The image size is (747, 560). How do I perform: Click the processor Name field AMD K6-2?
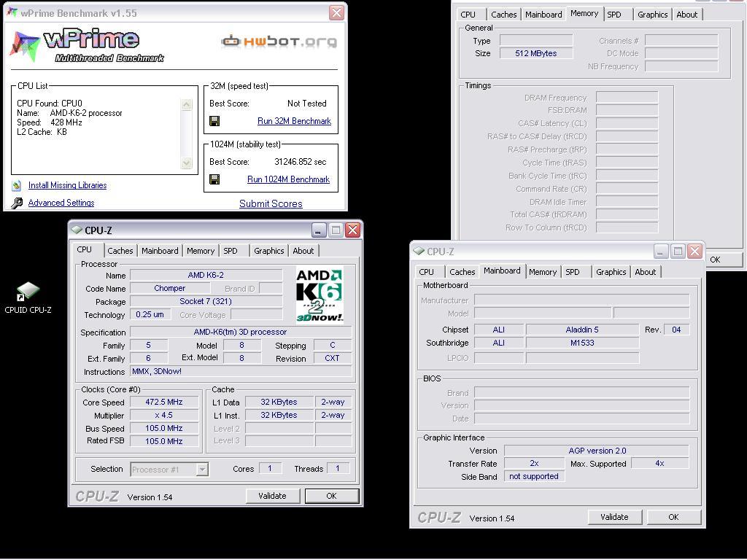click(x=206, y=275)
